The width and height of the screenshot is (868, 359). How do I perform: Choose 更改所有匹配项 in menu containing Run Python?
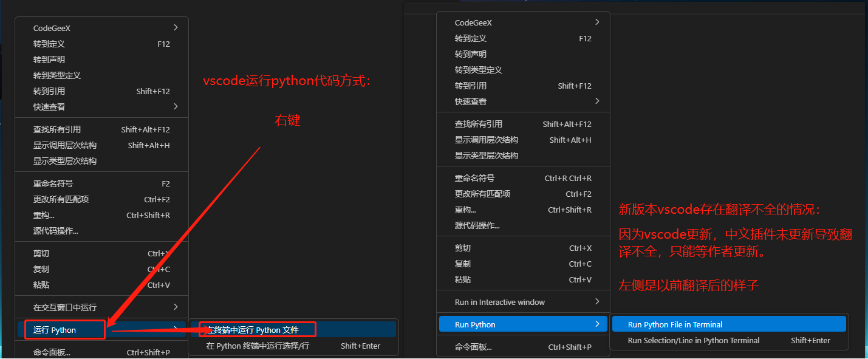tap(523, 194)
